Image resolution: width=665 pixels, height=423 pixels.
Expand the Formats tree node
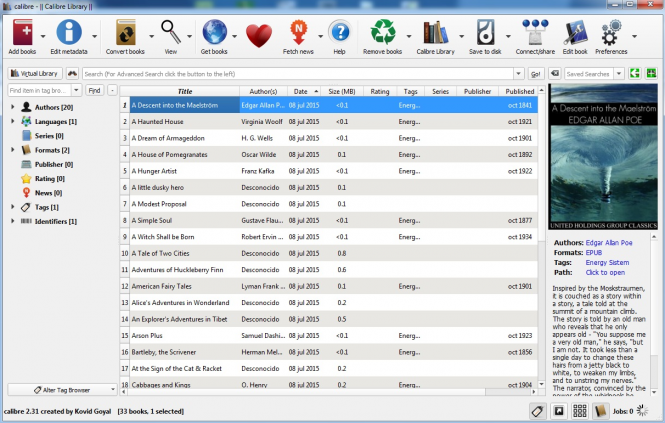pyautogui.click(x=13, y=150)
